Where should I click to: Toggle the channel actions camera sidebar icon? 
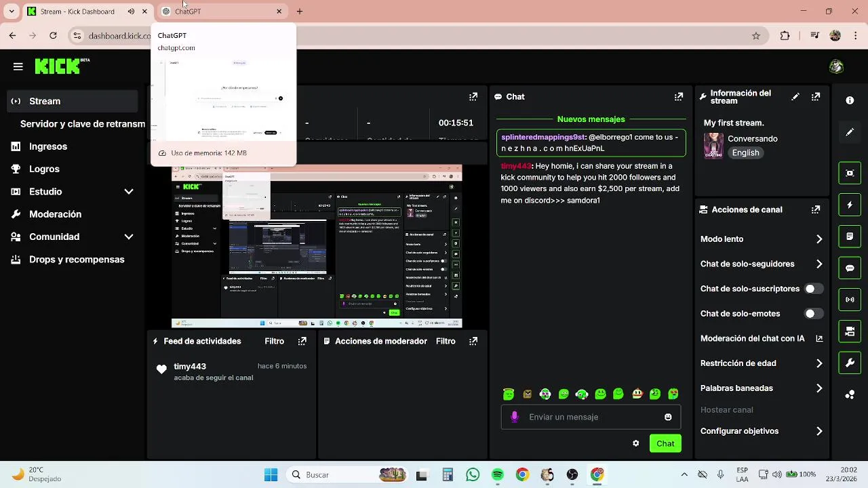tap(850, 331)
